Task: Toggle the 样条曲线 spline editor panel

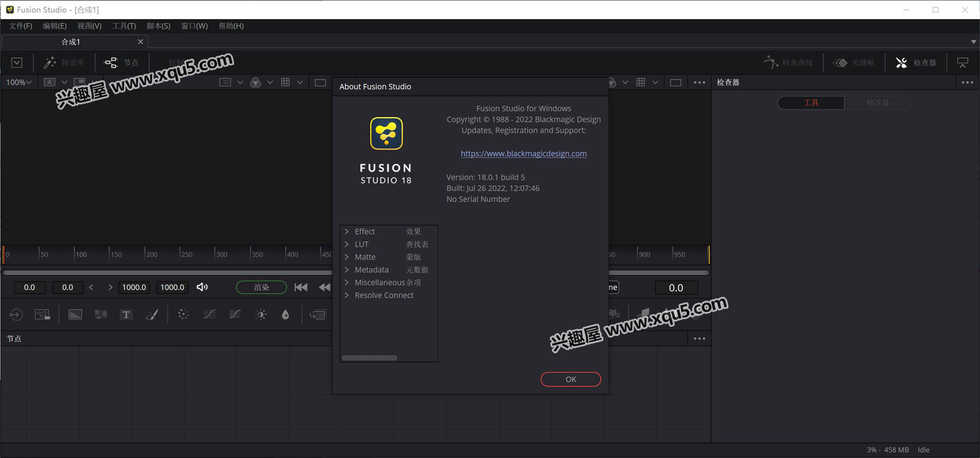Action: (x=788, y=63)
